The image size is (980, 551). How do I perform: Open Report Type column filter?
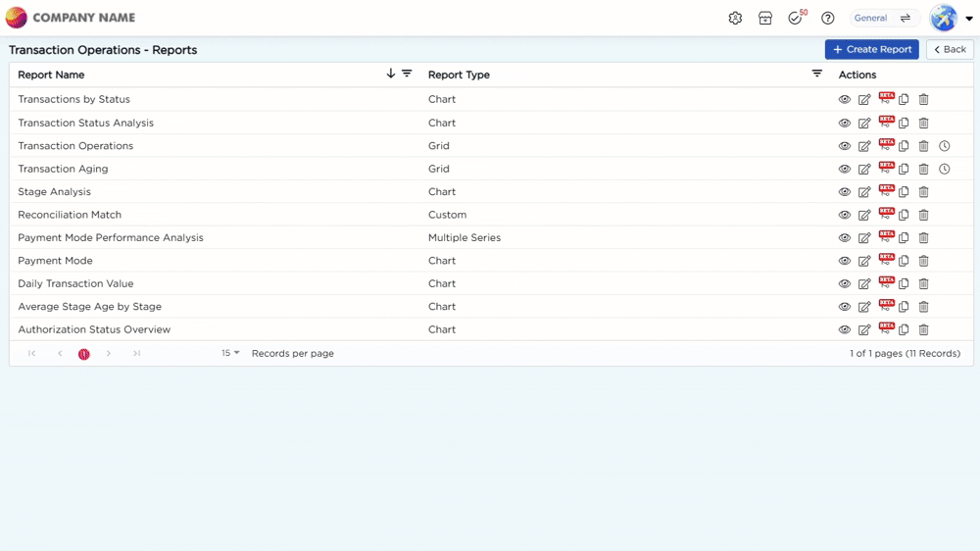[x=817, y=74]
